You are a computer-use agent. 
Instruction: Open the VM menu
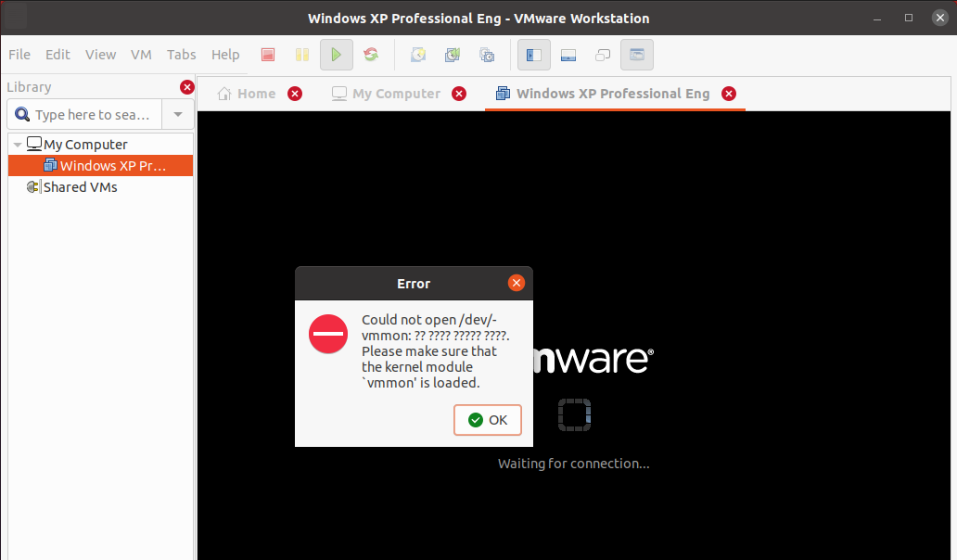tap(141, 55)
